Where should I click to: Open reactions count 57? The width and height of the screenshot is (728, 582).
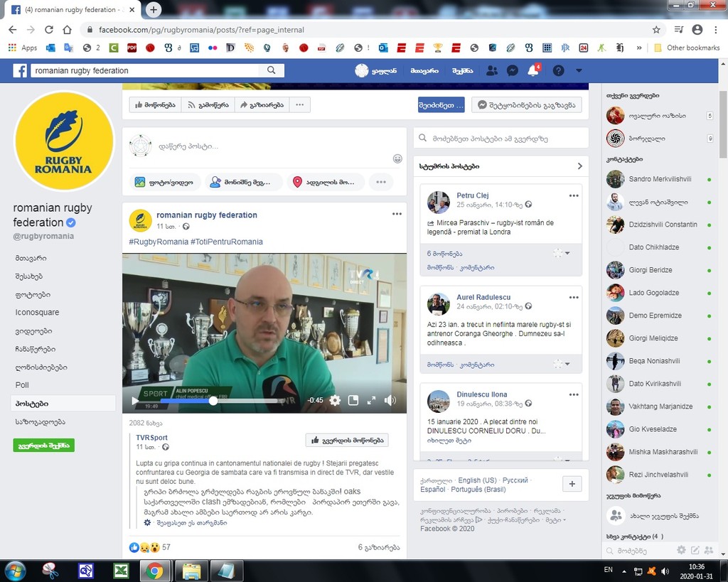pos(166,547)
